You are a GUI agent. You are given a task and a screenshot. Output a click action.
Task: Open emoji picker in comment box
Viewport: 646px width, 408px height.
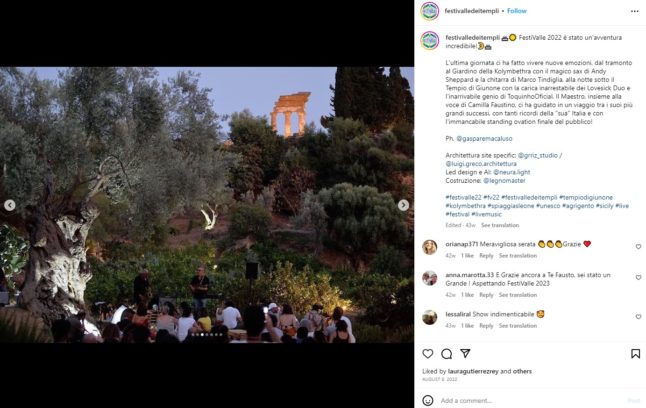[x=428, y=400]
